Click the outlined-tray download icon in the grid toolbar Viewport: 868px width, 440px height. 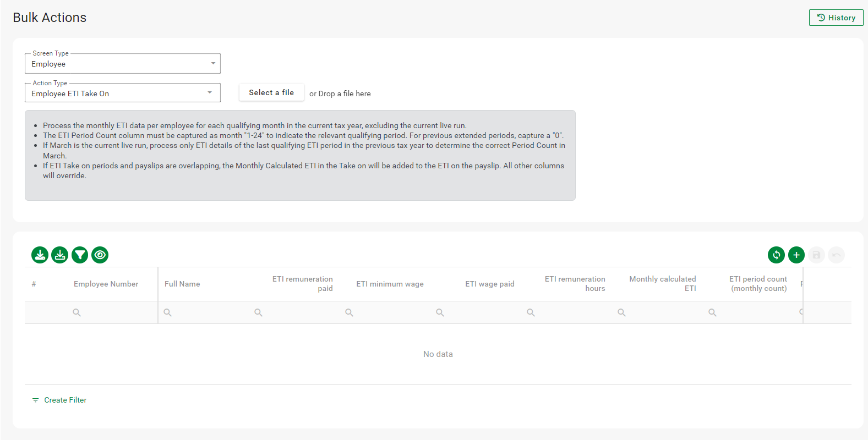[x=60, y=255]
